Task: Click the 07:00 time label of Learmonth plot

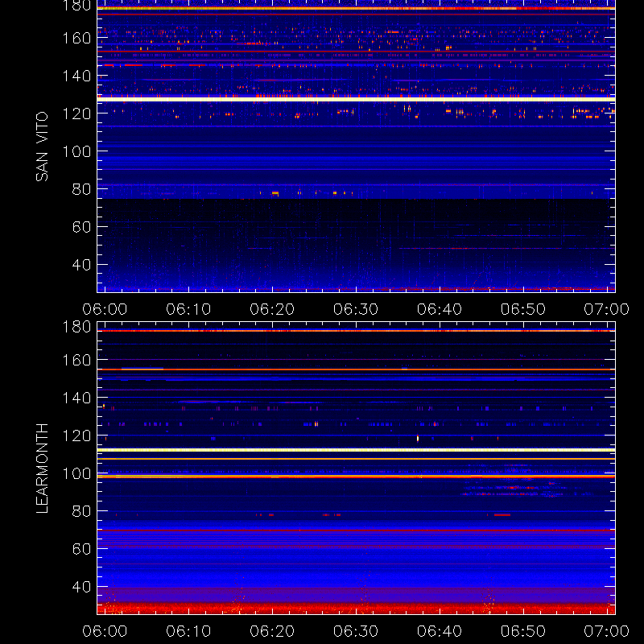Action: (607, 631)
